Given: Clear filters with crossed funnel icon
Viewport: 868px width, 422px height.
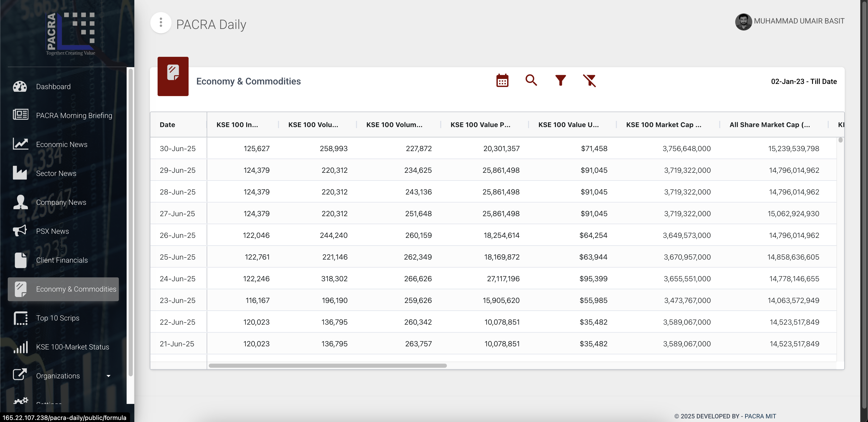Looking at the screenshot, I should click(590, 81).
